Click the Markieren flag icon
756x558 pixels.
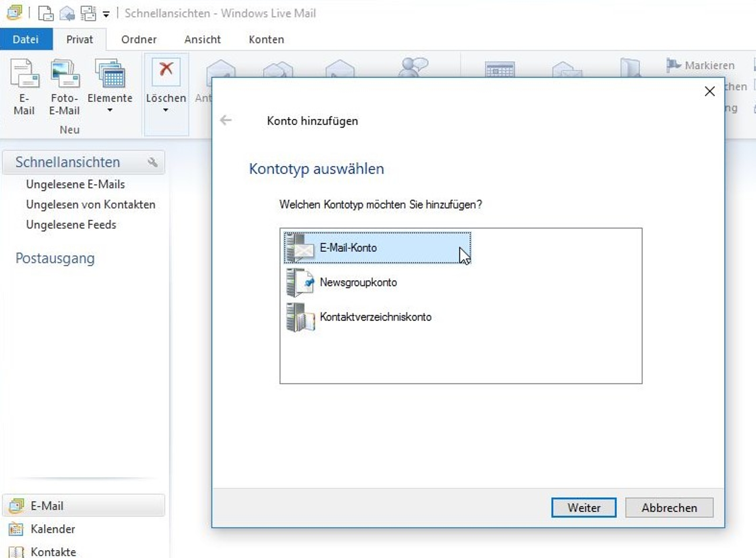[x=674, y=65]
